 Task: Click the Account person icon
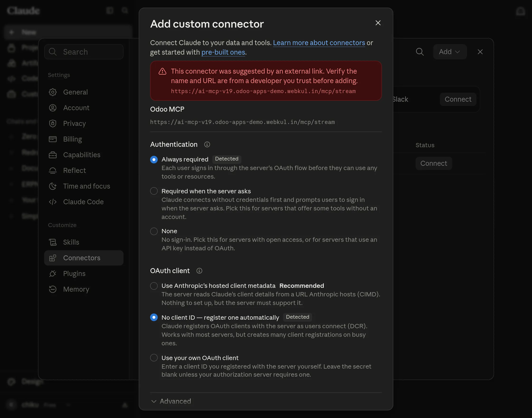pos(53,108)
